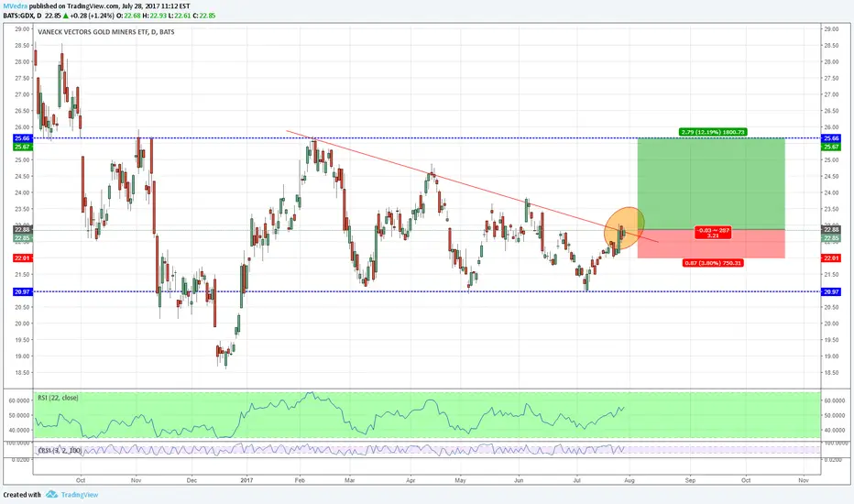This screenshot has height=504, width=854.
Task: Click the red 0.87 (3.80%) 750.31 stop label
Action: click(x=712, y=263)
